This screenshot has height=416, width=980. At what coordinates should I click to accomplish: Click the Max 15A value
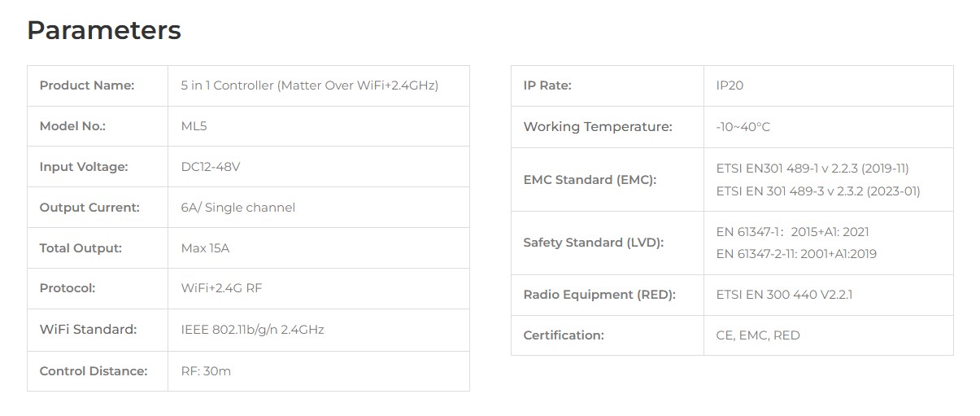[205, 248]
